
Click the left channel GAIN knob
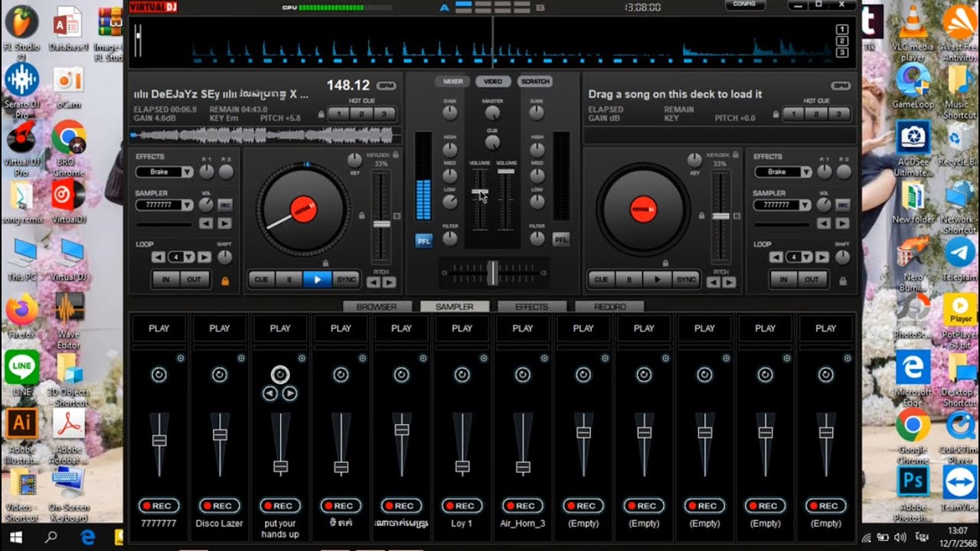(450, 113)
